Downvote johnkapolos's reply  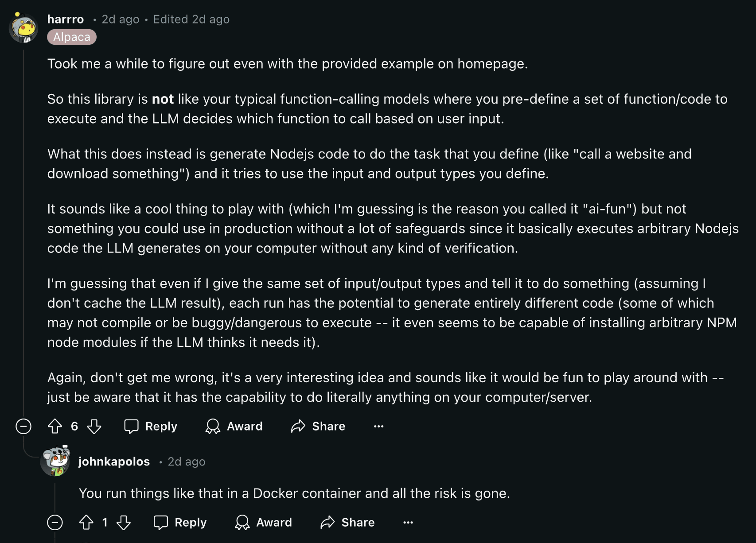(x=124, y=522)
